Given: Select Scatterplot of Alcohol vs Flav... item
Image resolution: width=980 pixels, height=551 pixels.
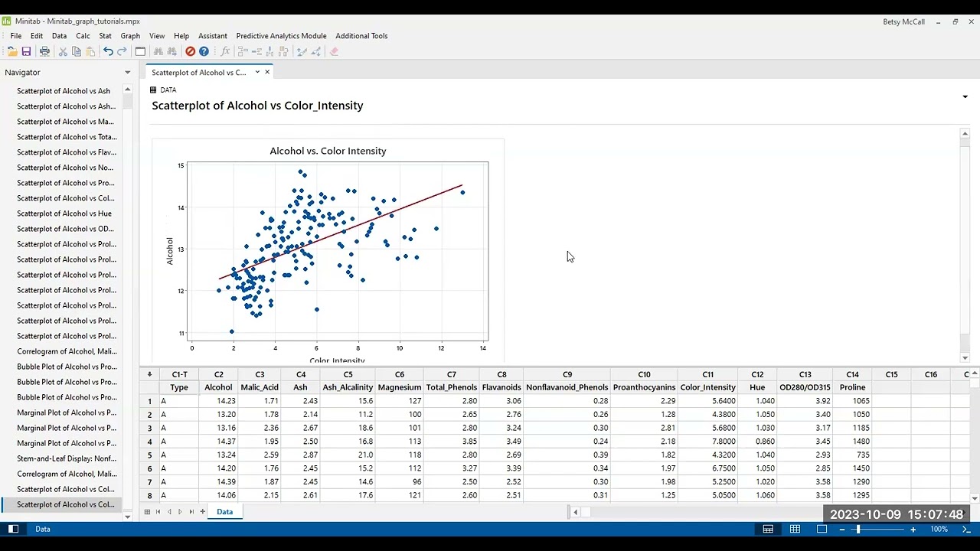Looking at the screenshot, I should 67,152.
